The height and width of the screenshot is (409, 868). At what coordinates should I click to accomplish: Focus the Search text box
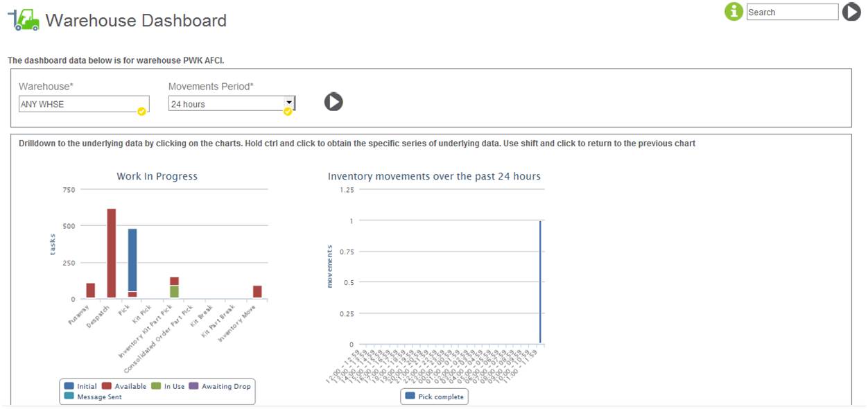point(792,12)
